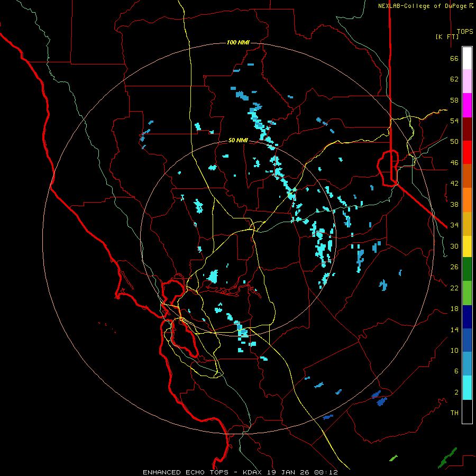The width and height of the screenshot is (476, 476).
Task: Click the [K FT] units label
Action: pyautogui.click(x=447, y=36)
